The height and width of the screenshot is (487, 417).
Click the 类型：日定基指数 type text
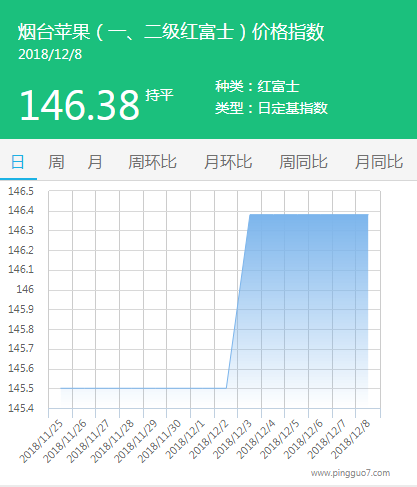tap(271, 108)
